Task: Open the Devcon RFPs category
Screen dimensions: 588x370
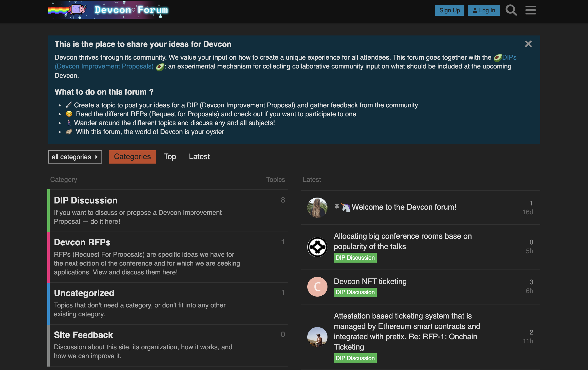Action: [x=82, y=242]
